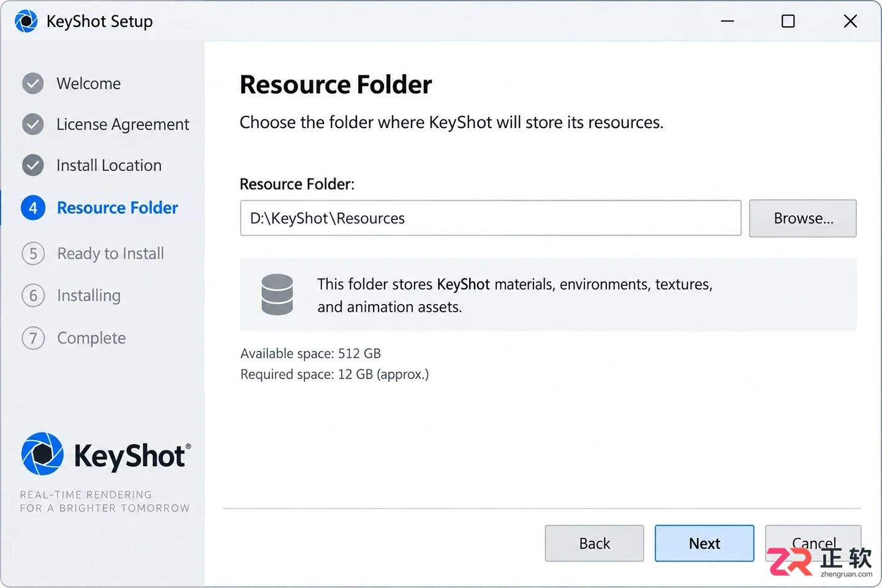Viewport: 882px width, 588px height.
Task: Click the database storage icon
Action: click(277, 295)
